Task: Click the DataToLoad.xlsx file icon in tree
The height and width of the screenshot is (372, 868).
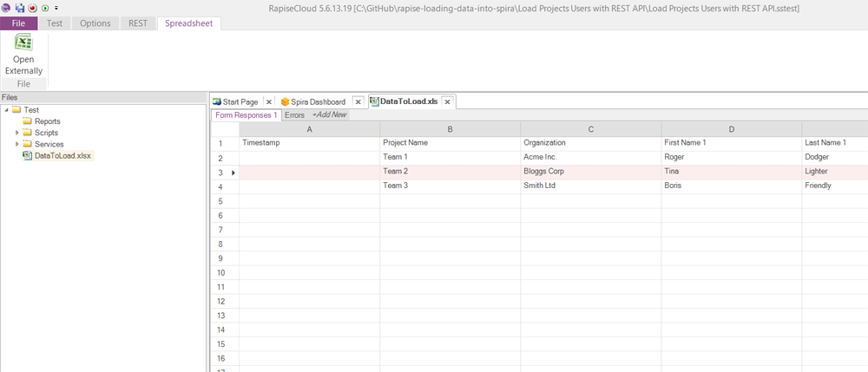Action: pyautogui.click(x=27, y=155)
